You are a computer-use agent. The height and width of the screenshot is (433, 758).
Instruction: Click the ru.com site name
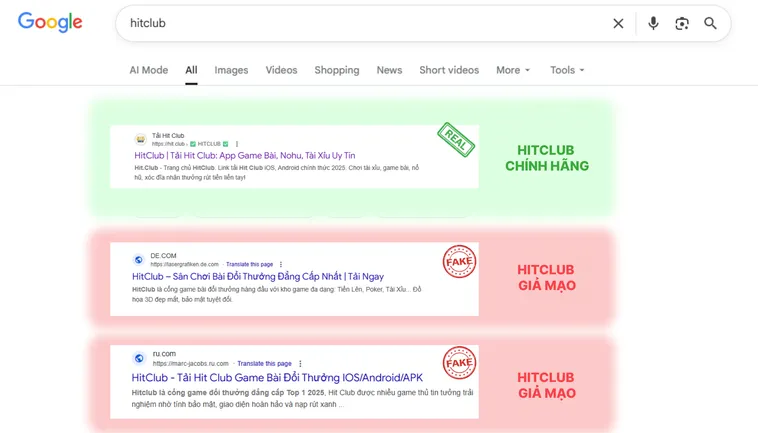tap(164, 354)
